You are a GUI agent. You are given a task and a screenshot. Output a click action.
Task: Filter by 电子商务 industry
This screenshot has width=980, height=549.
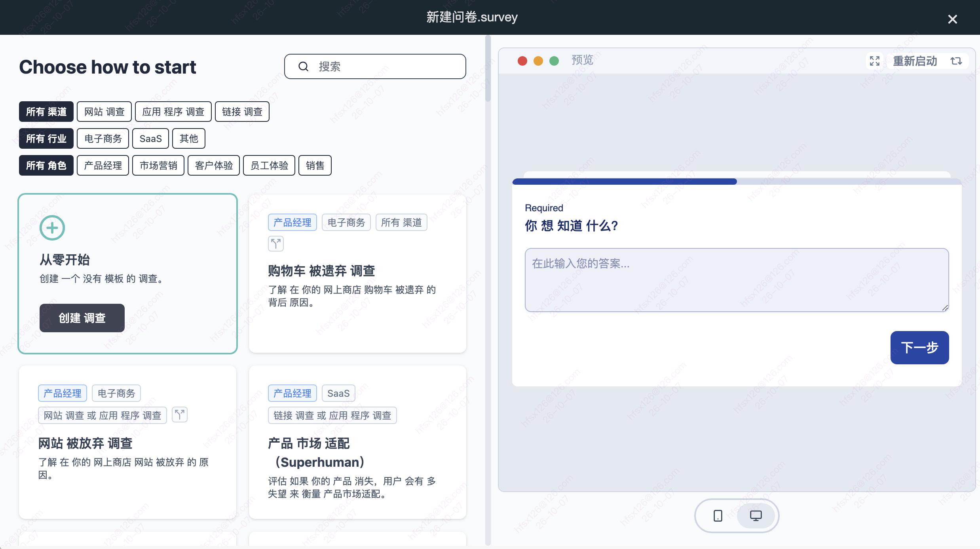click(103, 138)
